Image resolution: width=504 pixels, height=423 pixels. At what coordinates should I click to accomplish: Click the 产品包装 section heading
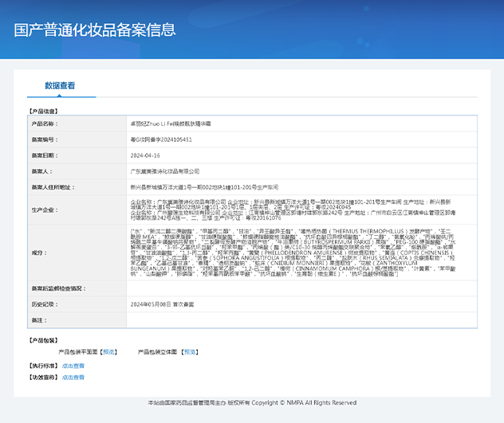(x=43, y=340)
